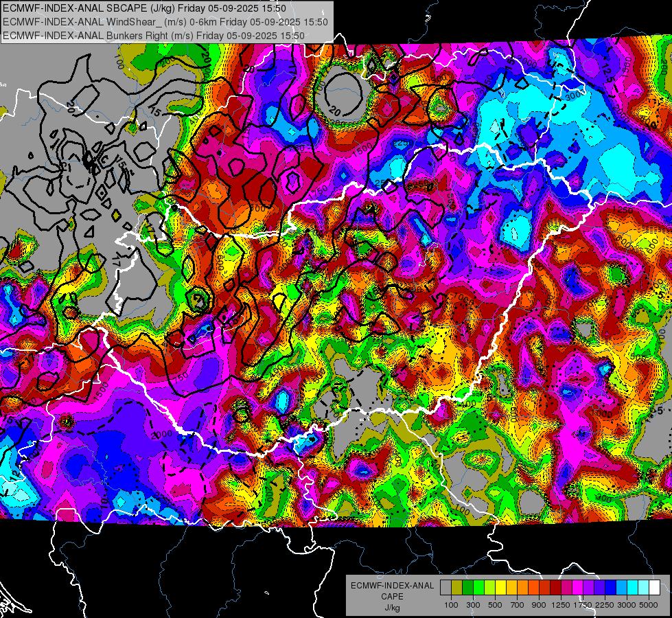Click the J/kg unit label in legend
This screenshot has width=672, height=618.
click(393, 608)
